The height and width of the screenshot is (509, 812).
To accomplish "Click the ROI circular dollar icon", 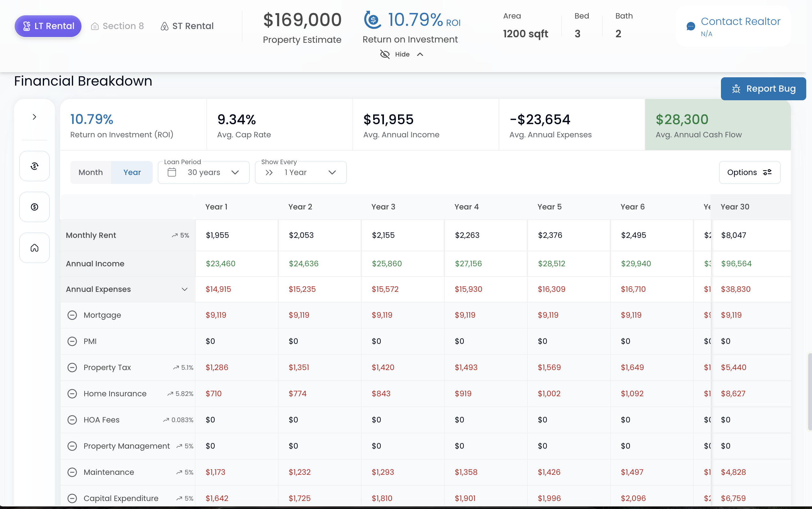I will 372,20.
